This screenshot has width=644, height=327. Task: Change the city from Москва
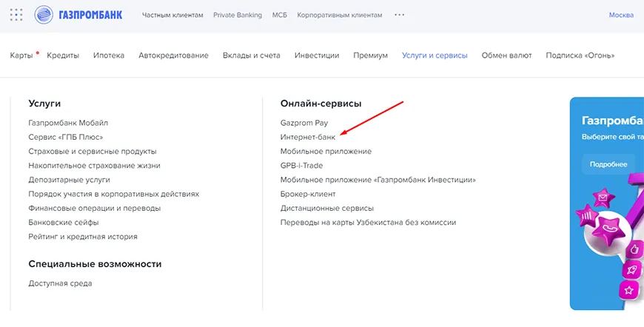620,15
